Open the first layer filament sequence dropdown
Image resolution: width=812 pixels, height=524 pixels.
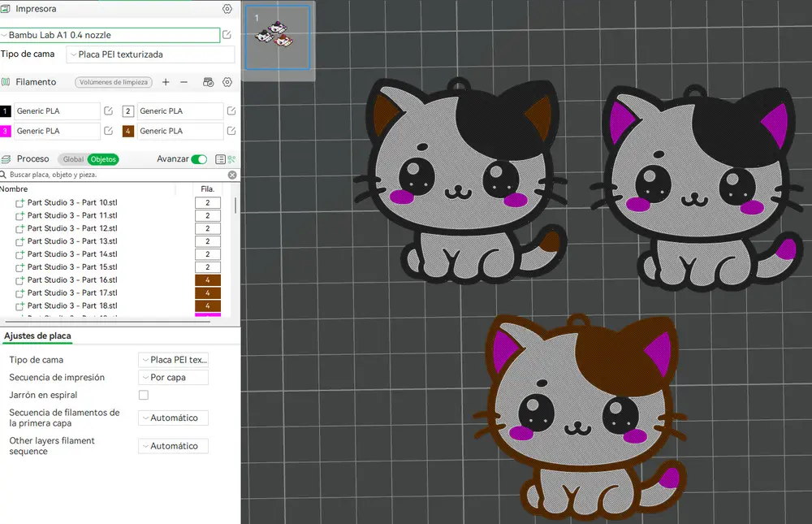[174, 418]
